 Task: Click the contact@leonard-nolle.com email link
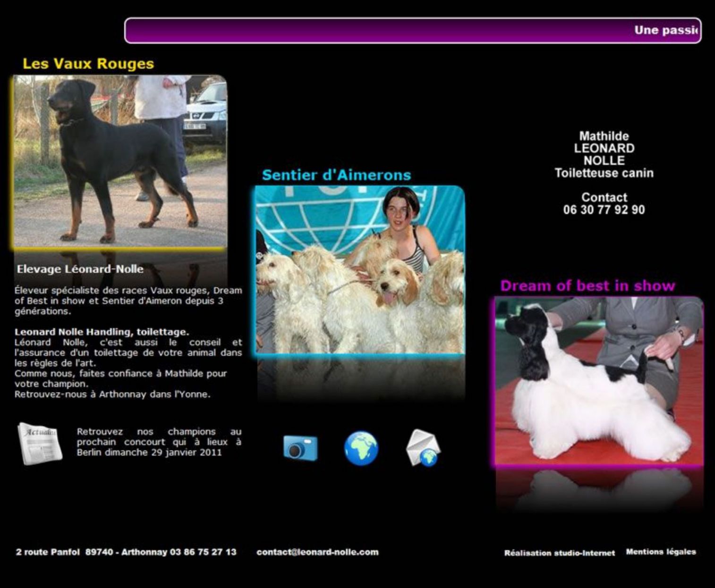(x=317, y=552)
